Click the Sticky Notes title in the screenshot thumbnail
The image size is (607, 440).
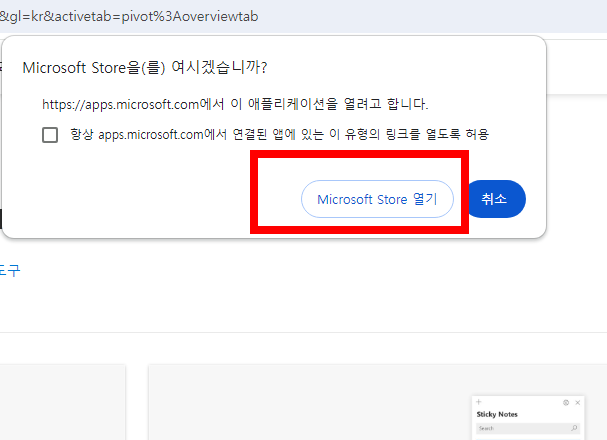coord(497,414)
